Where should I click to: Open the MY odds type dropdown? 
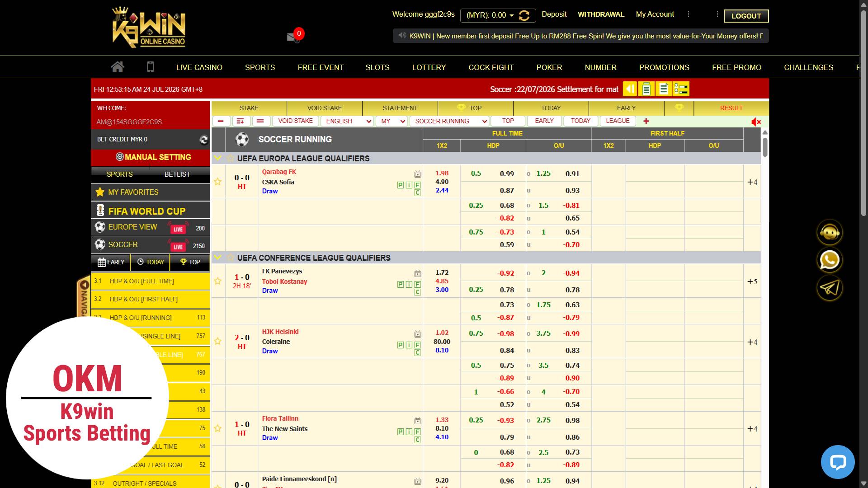point(391,121)
